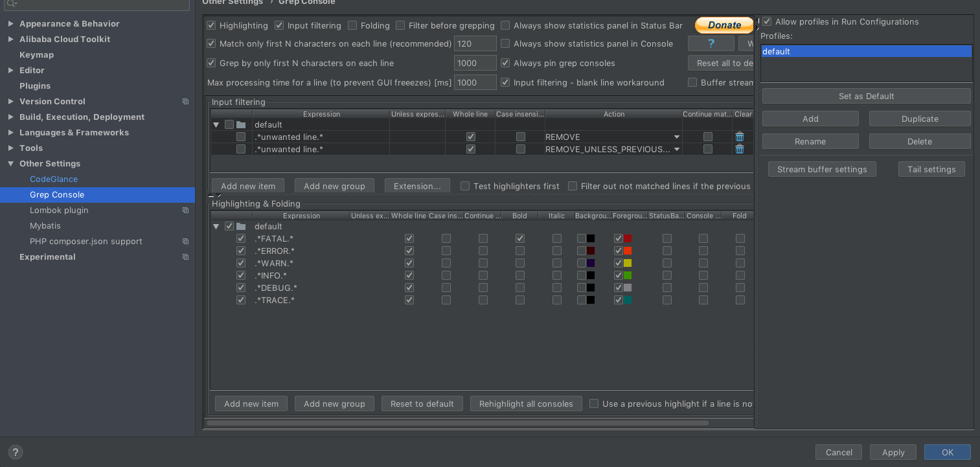Image resolution: width=980 pixels, height=467 pixels.
Task: Open the Keymap settings page
Action: click(x=36, y=55)
